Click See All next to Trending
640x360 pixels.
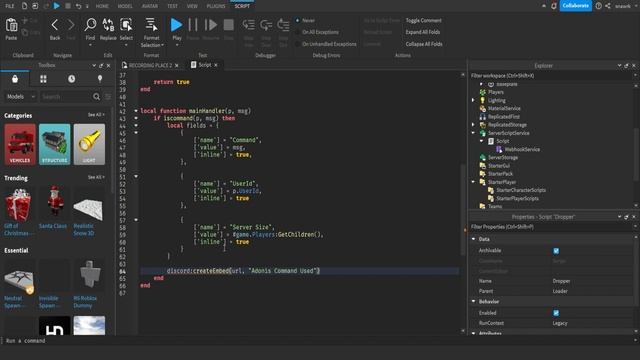click(96, 178)
